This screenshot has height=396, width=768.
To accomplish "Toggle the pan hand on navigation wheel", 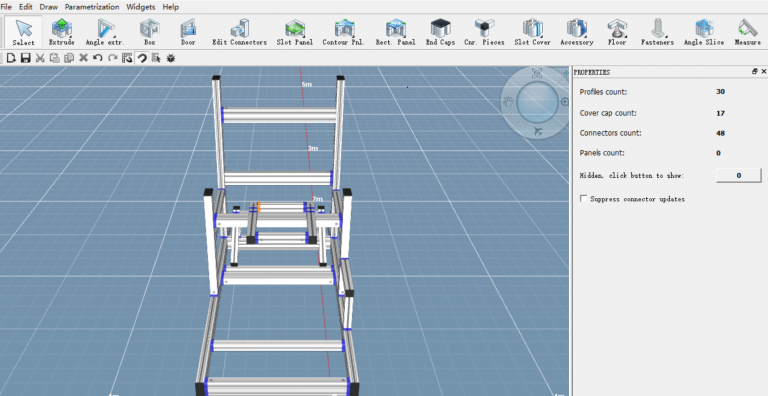I will pos(508,102).
